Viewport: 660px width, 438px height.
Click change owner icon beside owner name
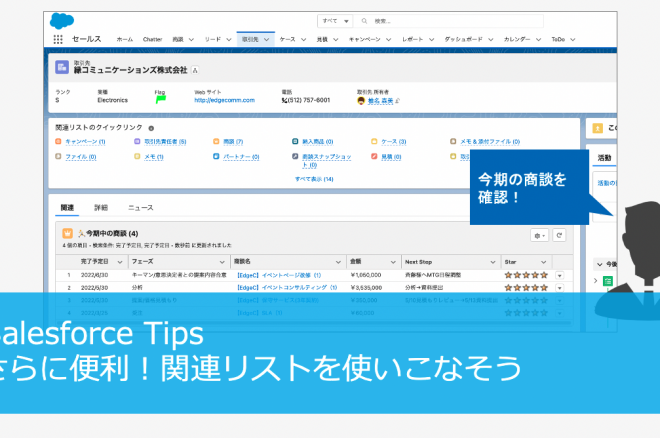[x=397, y=101]
